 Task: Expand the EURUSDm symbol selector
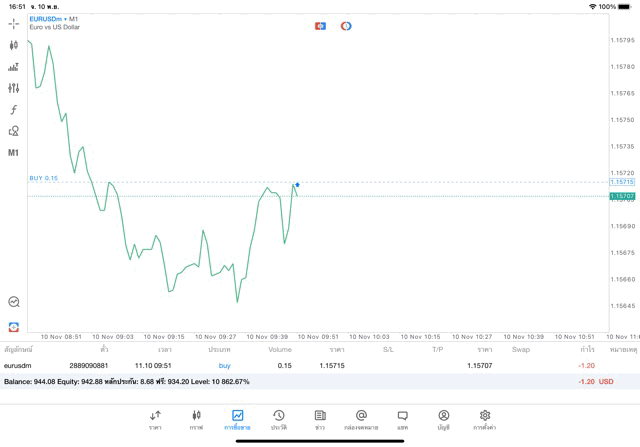46,18
